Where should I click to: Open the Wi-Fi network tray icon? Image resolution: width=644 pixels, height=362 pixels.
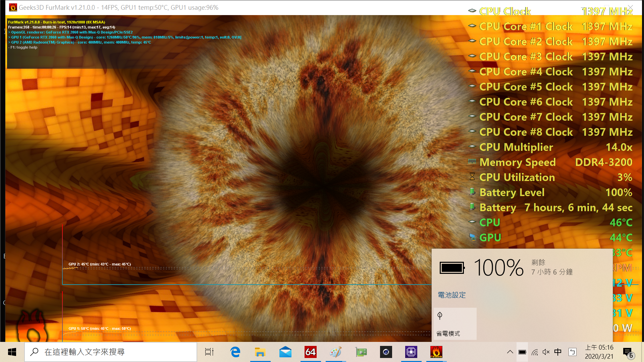[x=535, y=352]
